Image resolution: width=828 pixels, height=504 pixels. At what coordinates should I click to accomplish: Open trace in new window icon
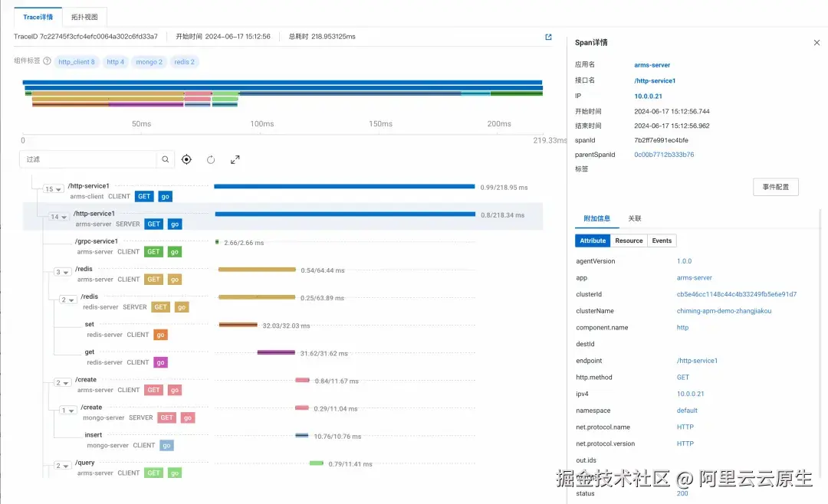(548, 37)
